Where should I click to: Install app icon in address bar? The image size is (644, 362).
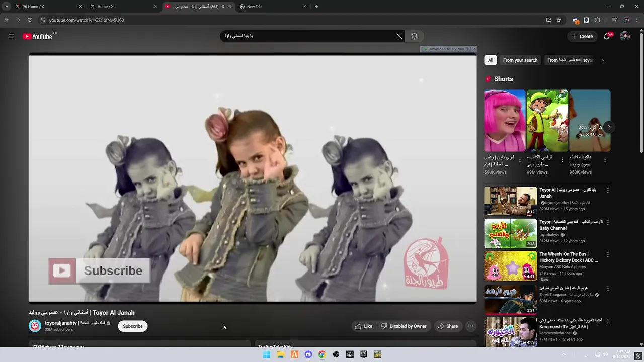point(548,20)
